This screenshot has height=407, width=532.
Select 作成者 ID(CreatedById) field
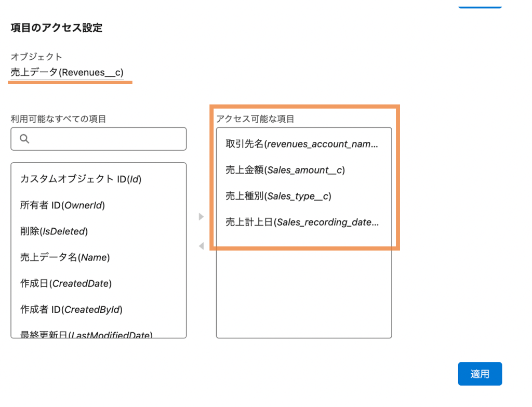[x=98, y=310]
